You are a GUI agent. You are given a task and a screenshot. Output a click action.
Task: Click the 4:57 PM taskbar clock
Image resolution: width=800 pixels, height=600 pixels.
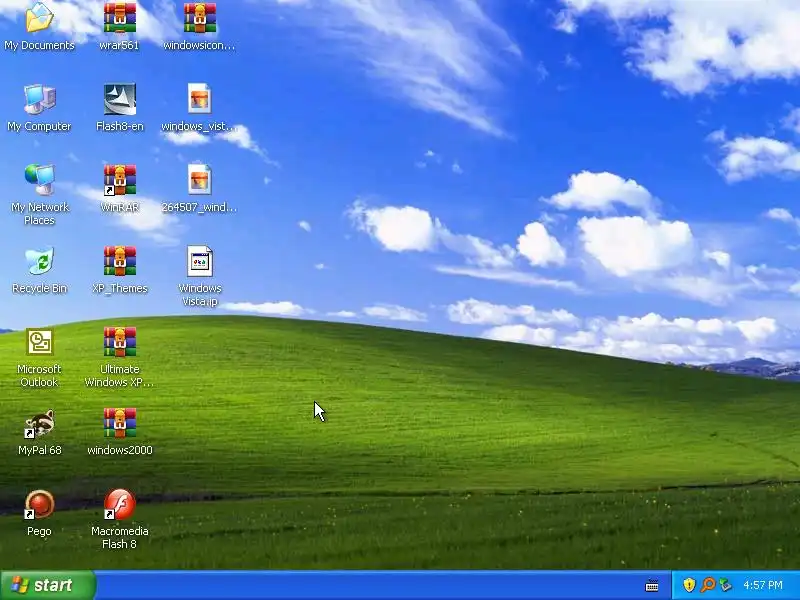pos(763,585)
